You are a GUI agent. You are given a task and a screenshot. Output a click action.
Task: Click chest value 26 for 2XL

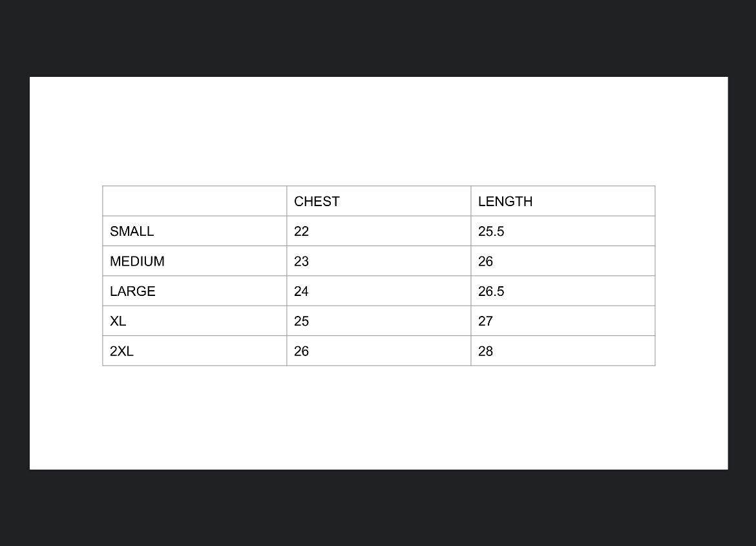click(x=302, y=351)
